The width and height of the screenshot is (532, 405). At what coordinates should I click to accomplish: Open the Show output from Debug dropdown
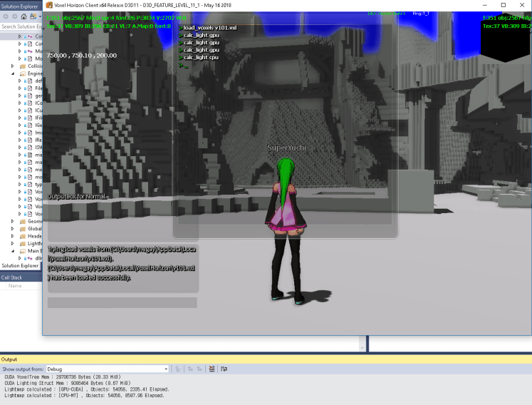pos(108,369)
